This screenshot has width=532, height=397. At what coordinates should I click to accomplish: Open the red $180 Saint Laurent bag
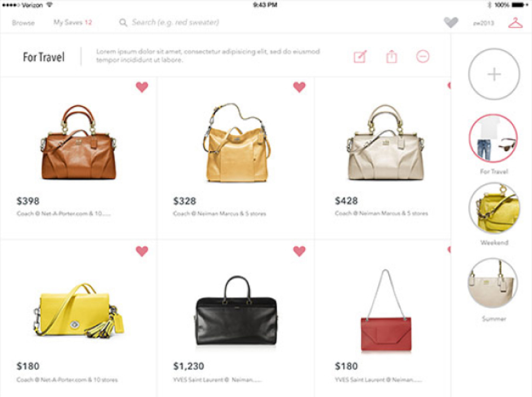385,310
